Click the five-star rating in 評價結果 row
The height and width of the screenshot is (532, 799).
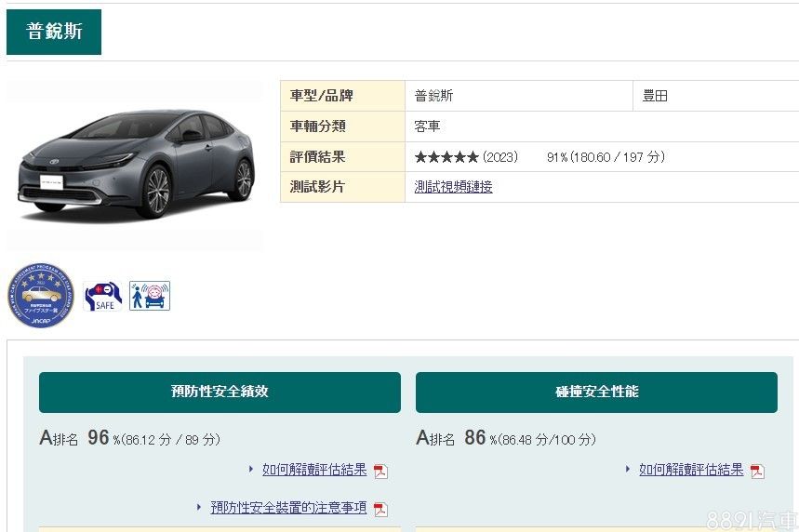pos(446,157)
